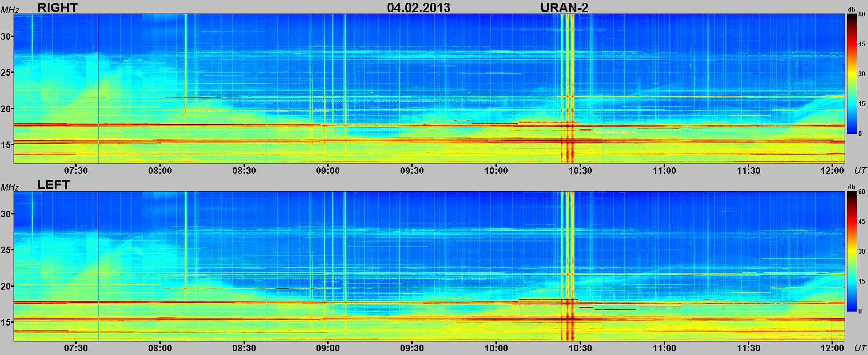
Task: Click the MHz label of LEFT panel
Action: point(9,187)
